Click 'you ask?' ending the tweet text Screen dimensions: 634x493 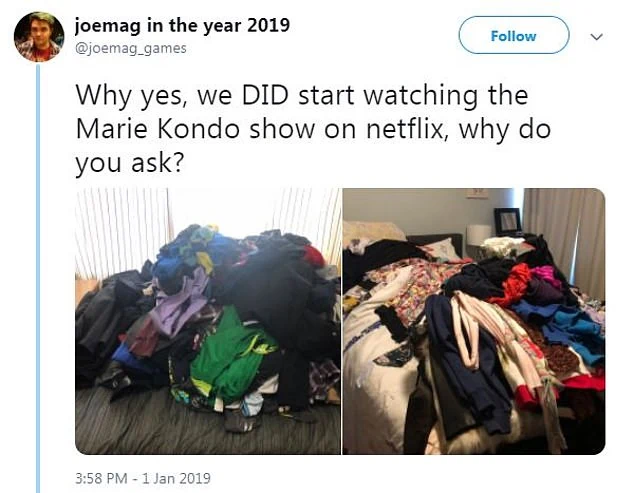tap(130, 163)
